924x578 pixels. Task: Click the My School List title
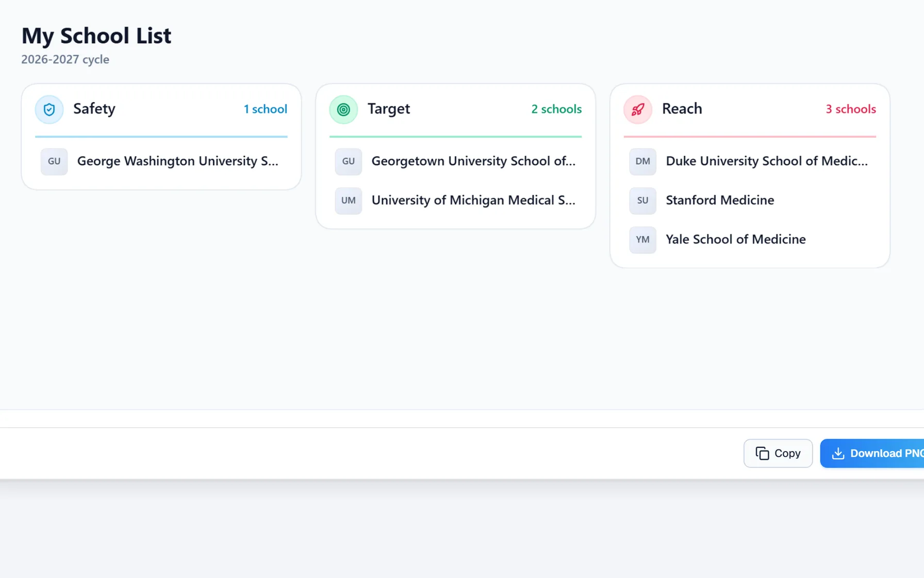click(96, 36)
